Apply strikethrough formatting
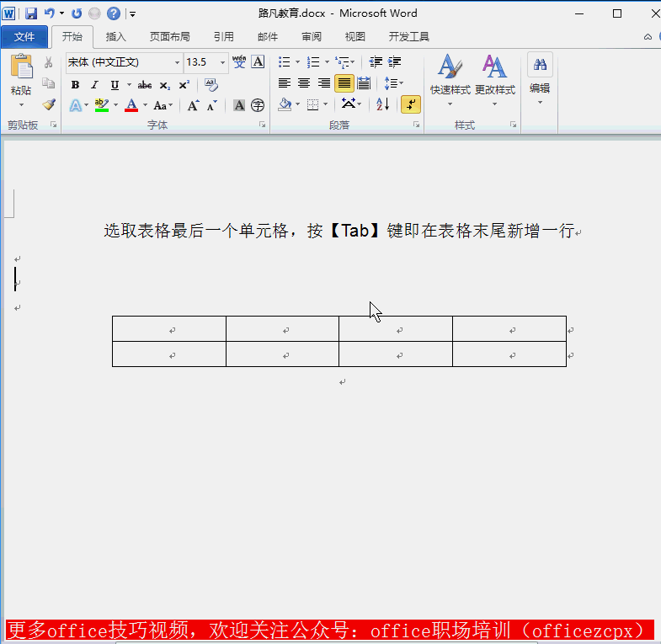 pyautogui.click(x=145, y=85)
